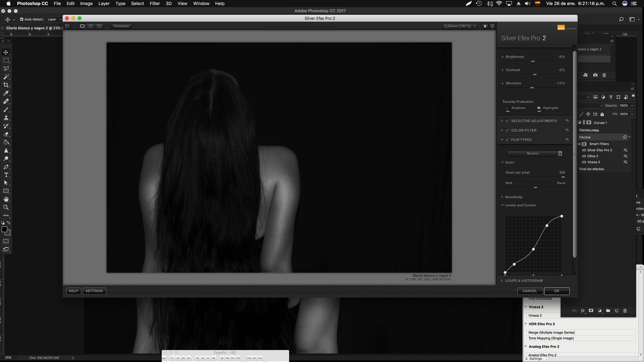Screen dimensions: 644x362
Task: Click CANCEL in Silver Efex dialog
Action: (530, 291)
